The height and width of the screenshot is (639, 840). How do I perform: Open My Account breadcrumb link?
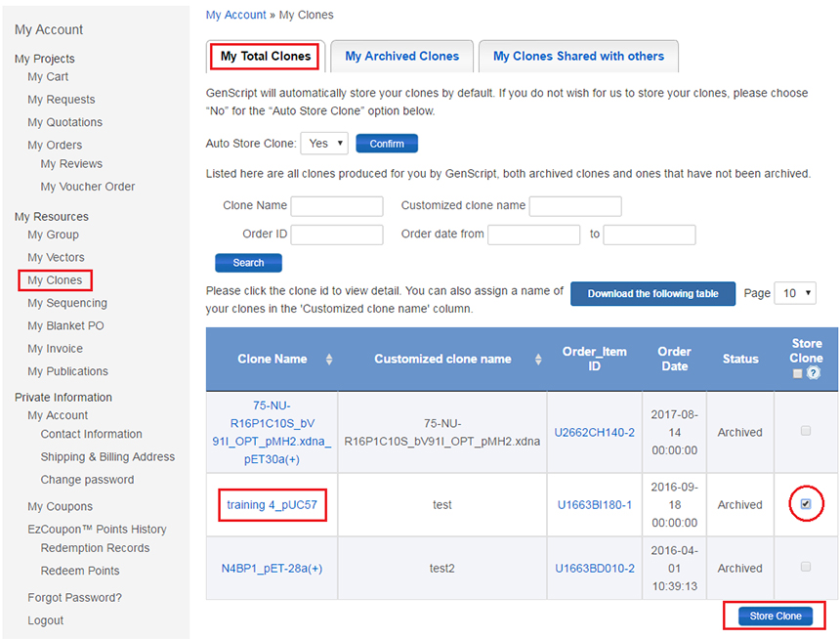[x=235, y=15]
